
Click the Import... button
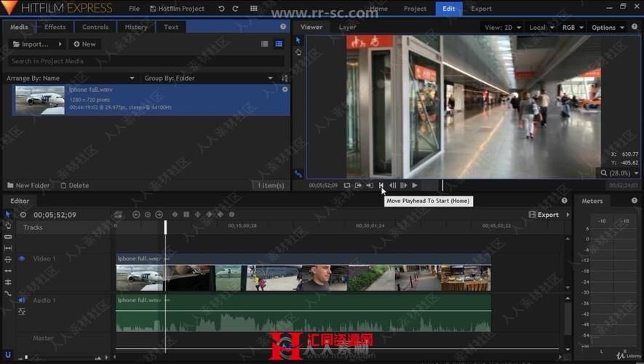[x=31, y=44]
